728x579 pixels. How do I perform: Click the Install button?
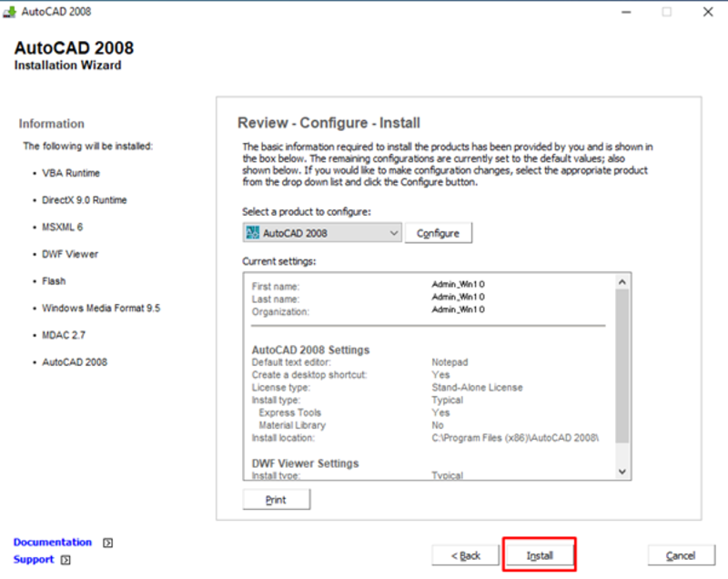pyautogui.click(x=539, y=555)
